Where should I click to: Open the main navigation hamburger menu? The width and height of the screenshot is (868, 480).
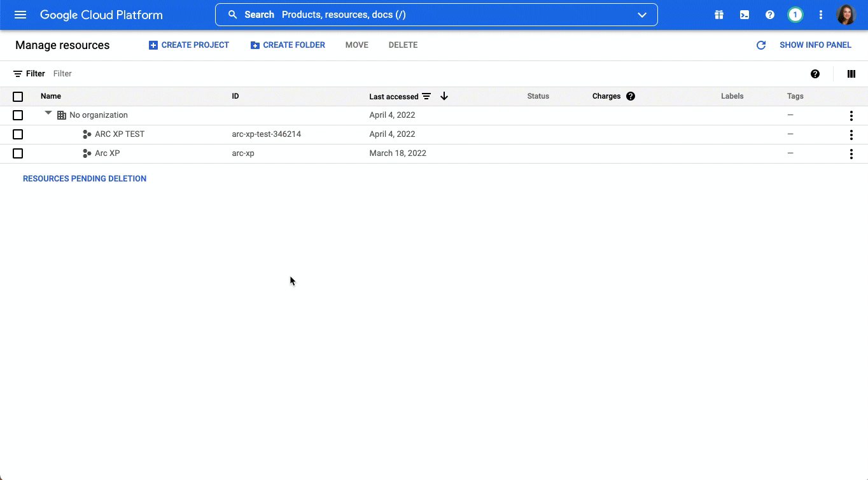click(x=20, y=15)
